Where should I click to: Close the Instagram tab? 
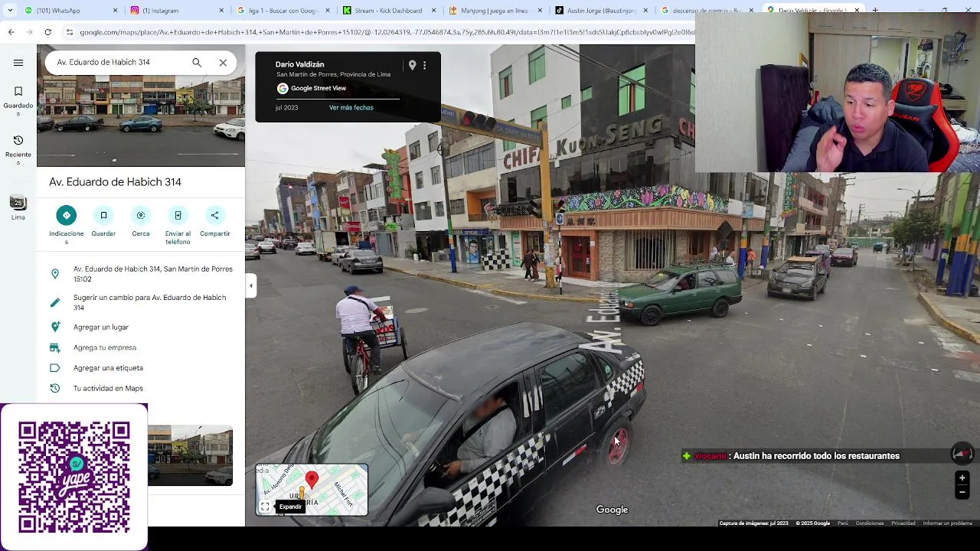tap(222, 11)
